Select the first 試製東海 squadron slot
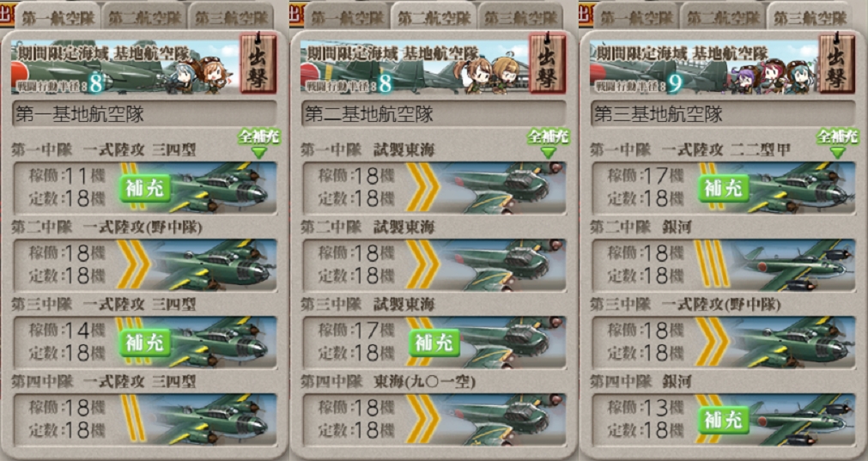Image resolution: width=868 pixels, height=461 pixels. coord(434,187)
